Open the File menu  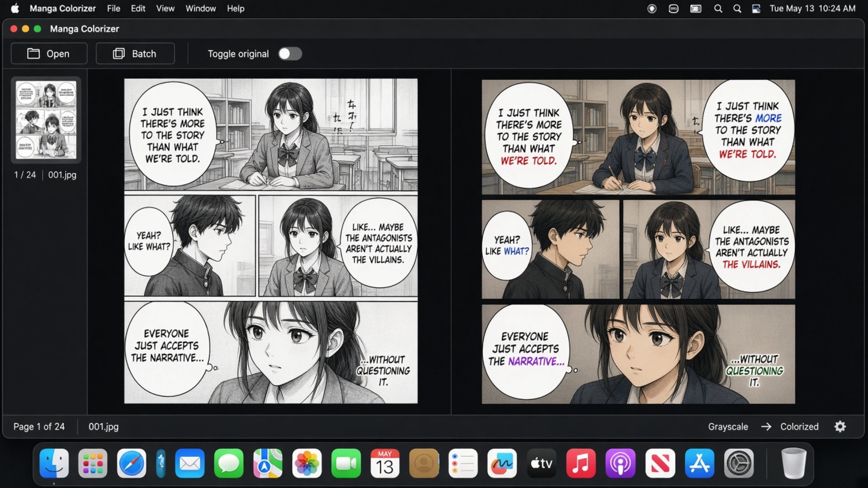coord(113,8)
